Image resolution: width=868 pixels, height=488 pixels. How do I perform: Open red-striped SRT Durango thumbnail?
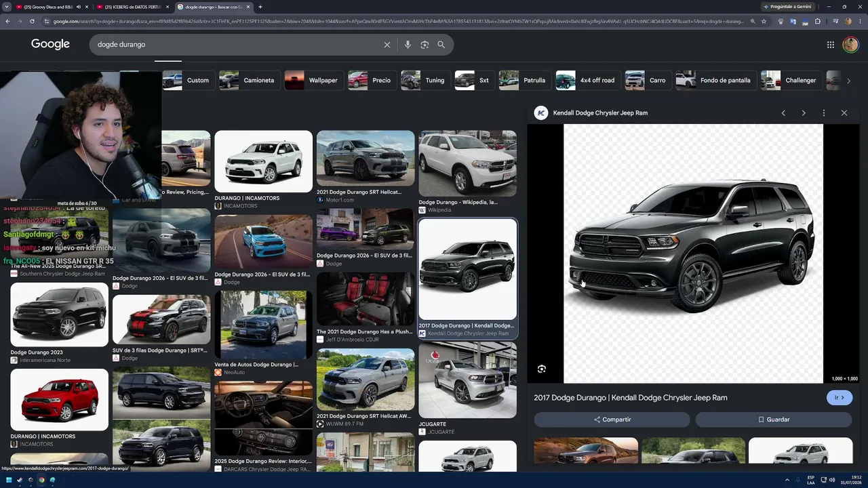click(x=161, y=319)
